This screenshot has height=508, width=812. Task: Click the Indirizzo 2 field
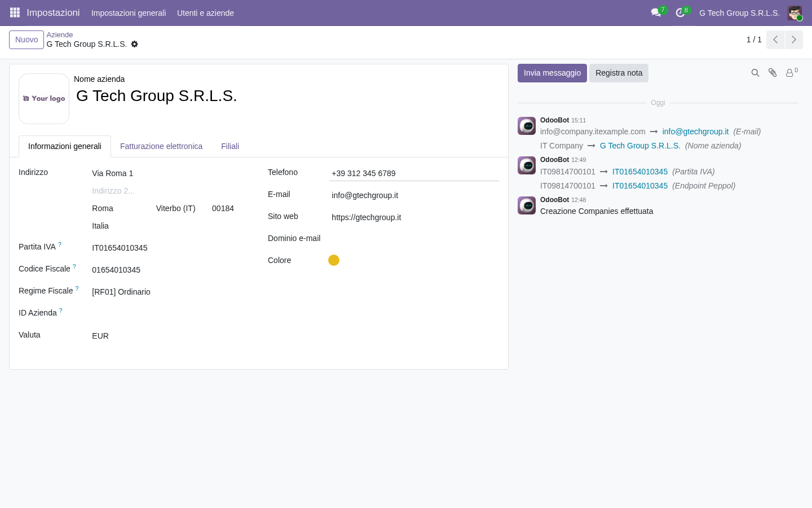pos(170,191)
